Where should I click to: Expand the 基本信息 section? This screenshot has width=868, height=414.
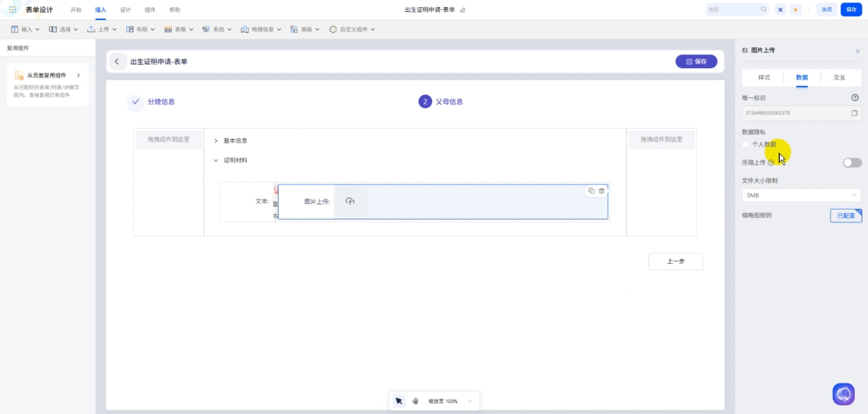click(216, 141)
